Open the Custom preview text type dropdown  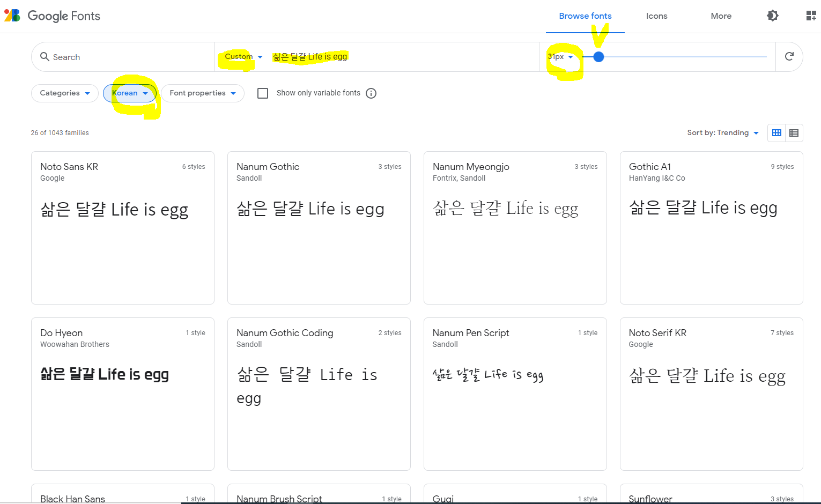243,56
